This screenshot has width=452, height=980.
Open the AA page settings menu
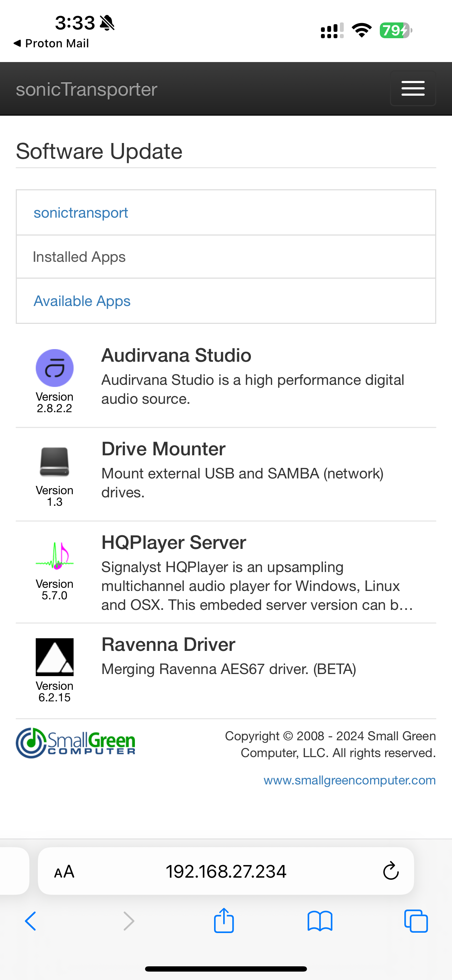[x=64, y=871]
